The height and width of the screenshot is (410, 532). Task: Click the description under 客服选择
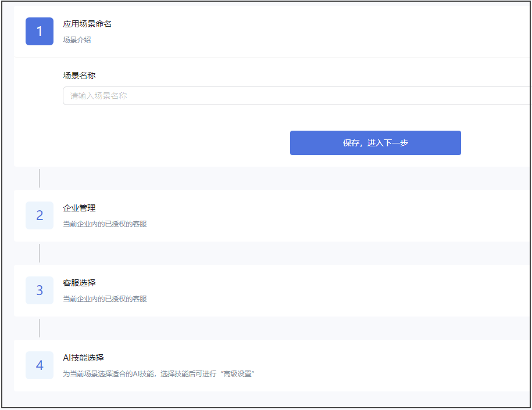[105, 299]
